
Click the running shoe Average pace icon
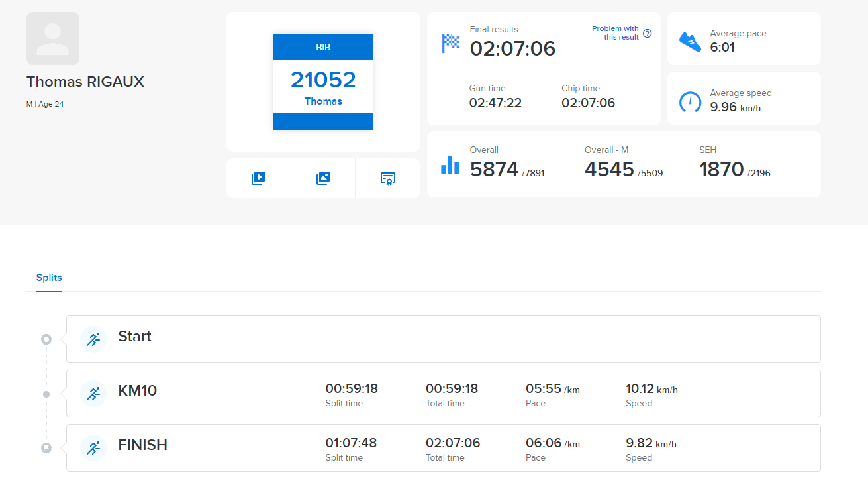click(690, 41)
